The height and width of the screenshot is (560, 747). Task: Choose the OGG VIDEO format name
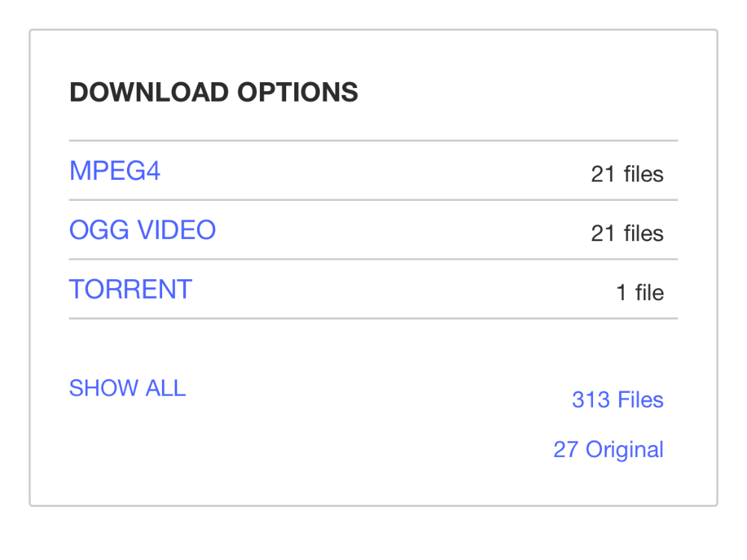[x=142, y=230]
